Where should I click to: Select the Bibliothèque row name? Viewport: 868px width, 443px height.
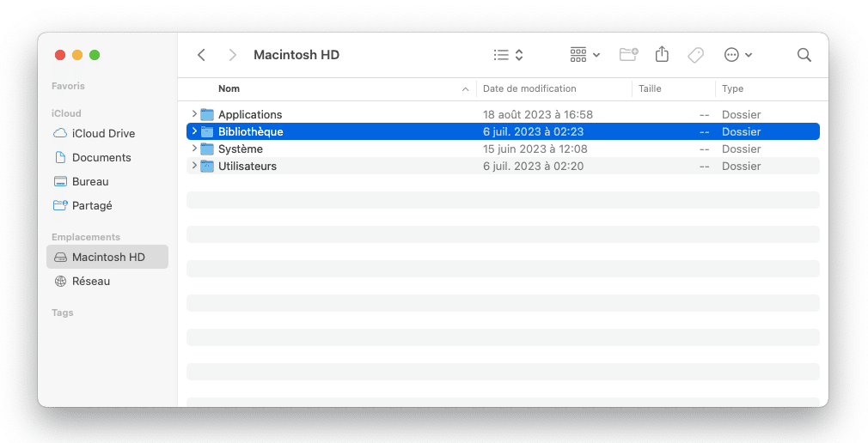tap(250, 131)
